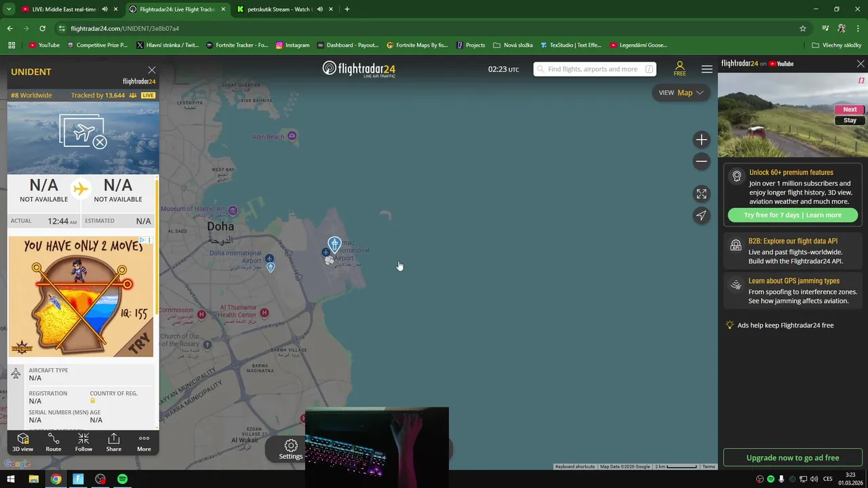
Task: Open the Projects bookmark
Action: (x=471, y=45)
